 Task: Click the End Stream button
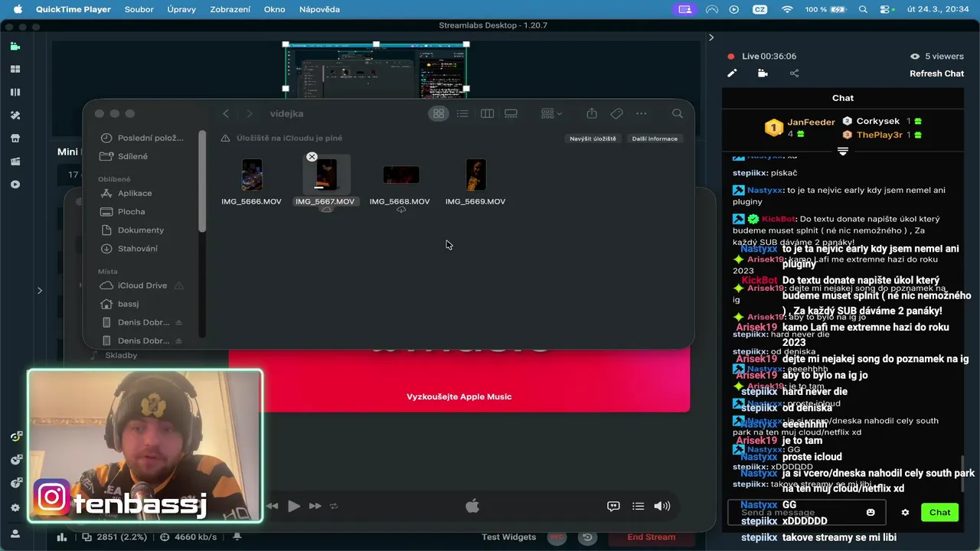click(651, 537)
